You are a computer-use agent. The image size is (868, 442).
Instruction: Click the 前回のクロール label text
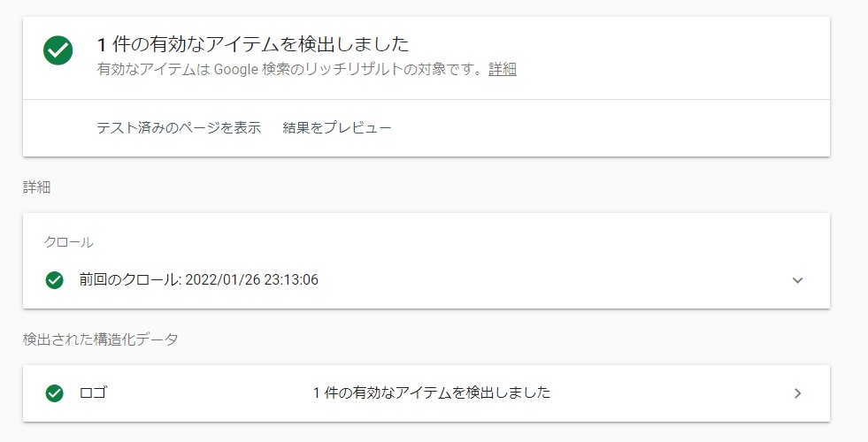point(129,280)
